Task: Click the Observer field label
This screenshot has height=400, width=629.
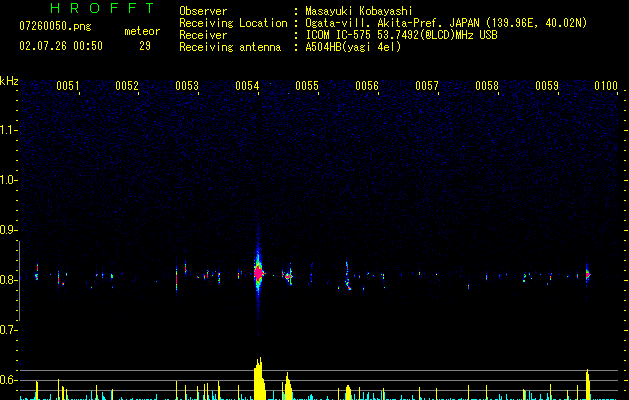Action: pos(203,11)
